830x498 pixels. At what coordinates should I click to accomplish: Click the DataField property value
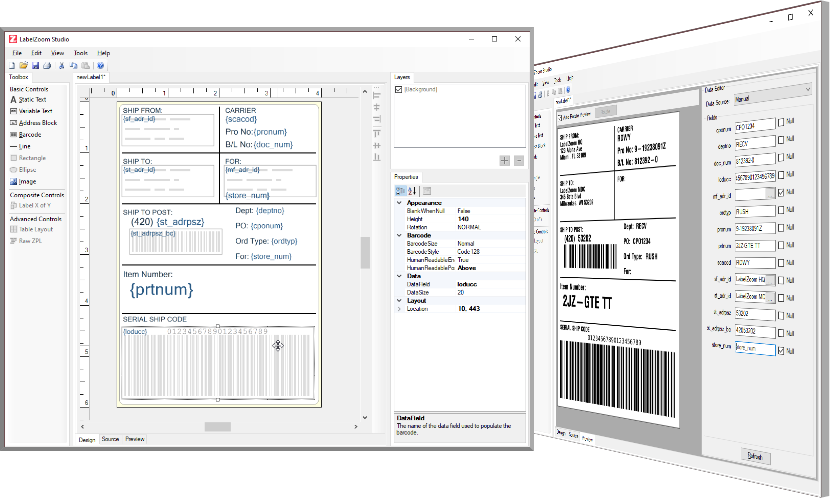490,284
